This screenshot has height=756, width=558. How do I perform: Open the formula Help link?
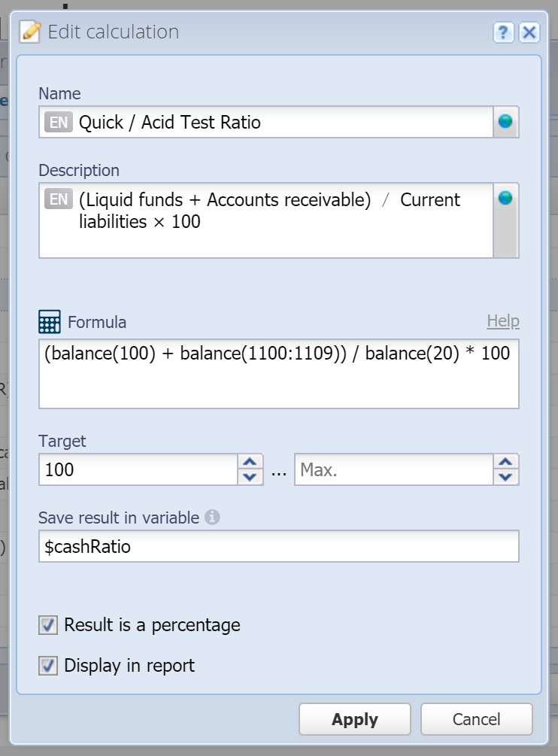point(503,321)
